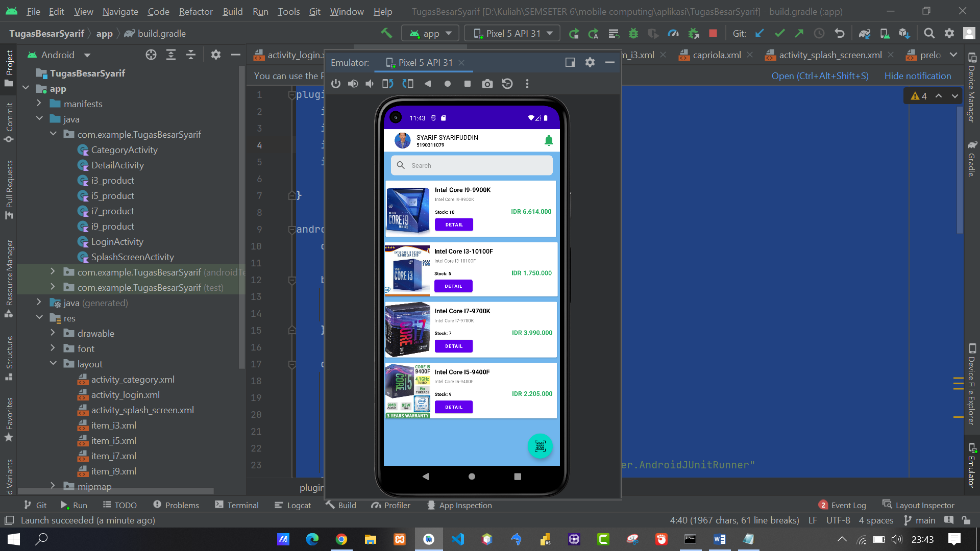Viewport: 980px width, 551px height.
Task: Expand the drawable folder
Action: point(53,333)
